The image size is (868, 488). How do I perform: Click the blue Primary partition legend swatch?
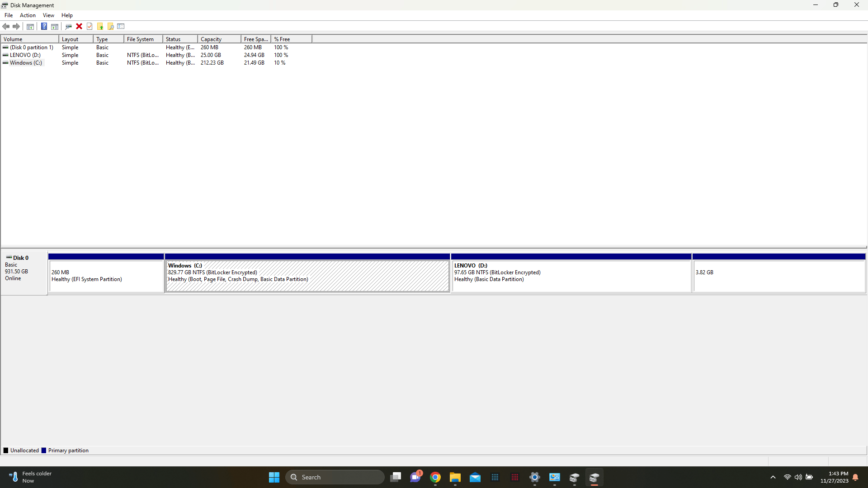(44, 450)
